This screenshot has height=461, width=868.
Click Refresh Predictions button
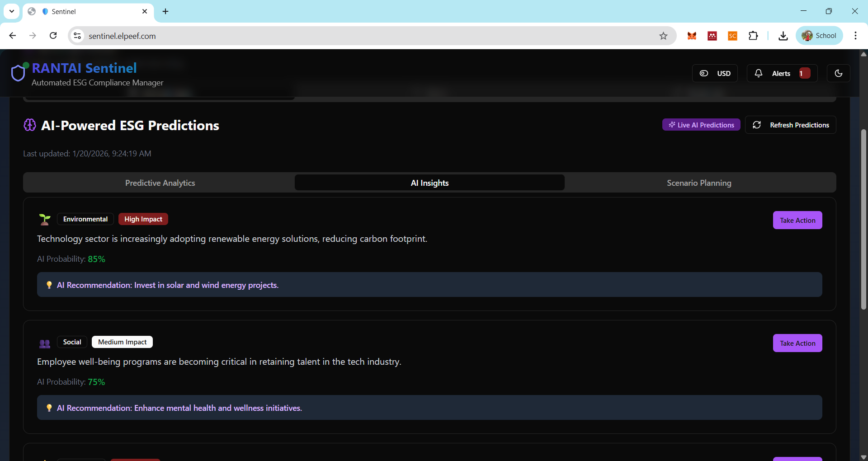pyautogui.click(x=791, y=125)
